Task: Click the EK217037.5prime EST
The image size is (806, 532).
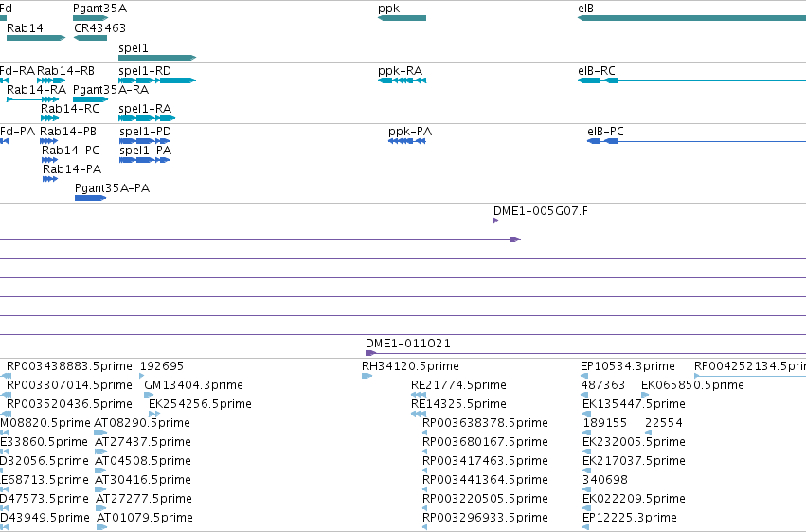Action: pos(587,470)
